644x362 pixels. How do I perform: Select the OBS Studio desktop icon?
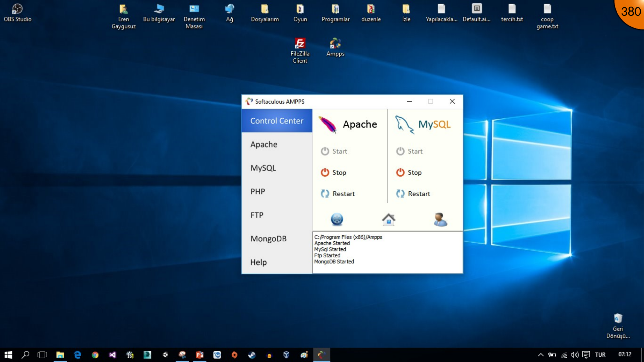click(17, 13)
